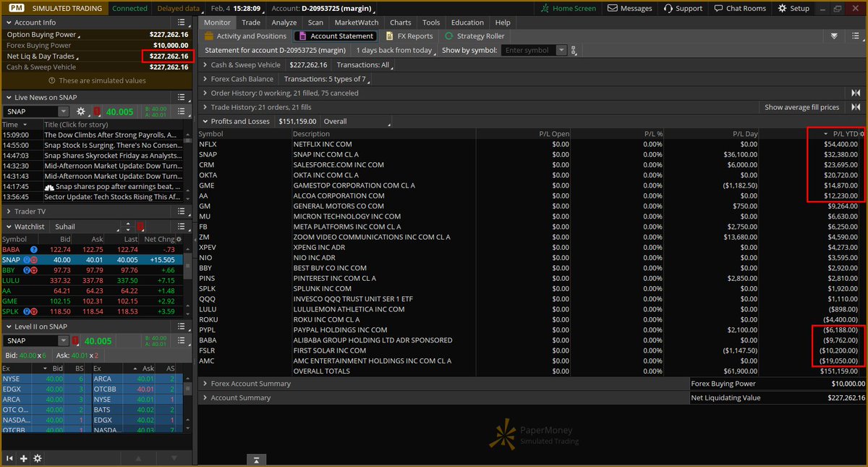Click the red link icon in Watchlist header

[x=140, y=227]
